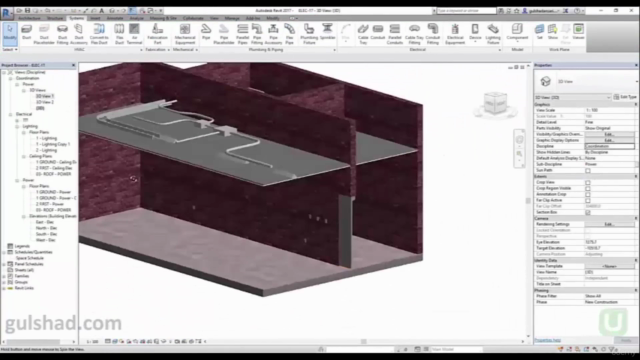Open the Select dropdown under Modify
The width and height of the screenshot is (640, 360).
coord(10,49)
